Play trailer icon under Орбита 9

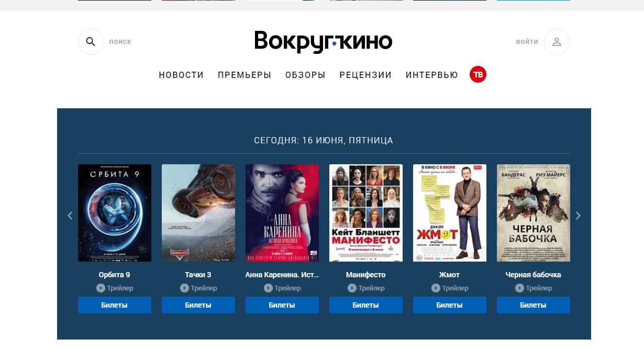click(101, 288)
